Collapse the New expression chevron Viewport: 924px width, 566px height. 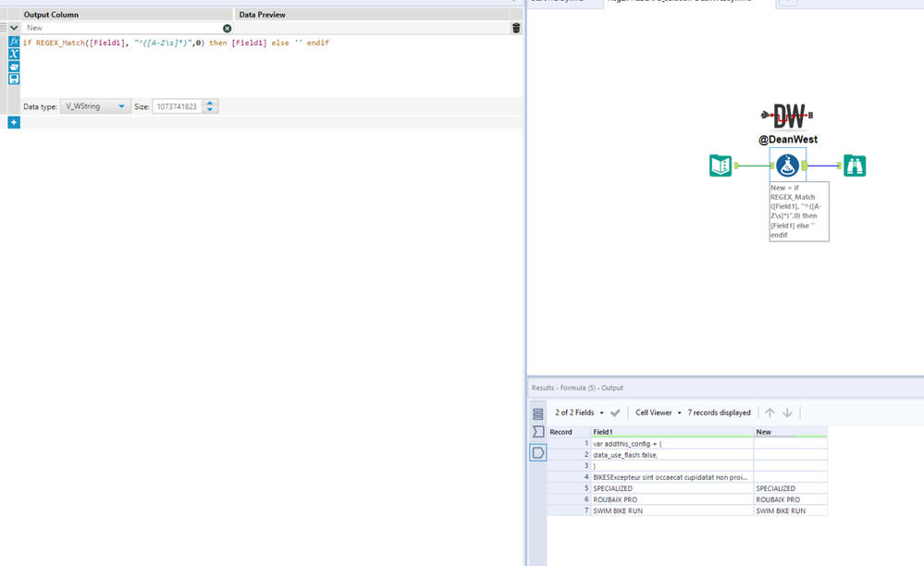click(14, 28)
